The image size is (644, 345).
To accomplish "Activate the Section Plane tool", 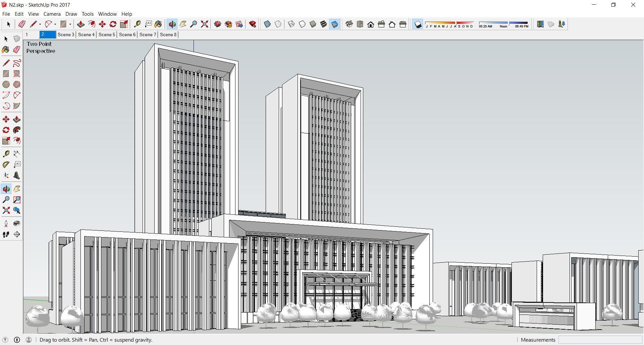I will click(17, 234).
